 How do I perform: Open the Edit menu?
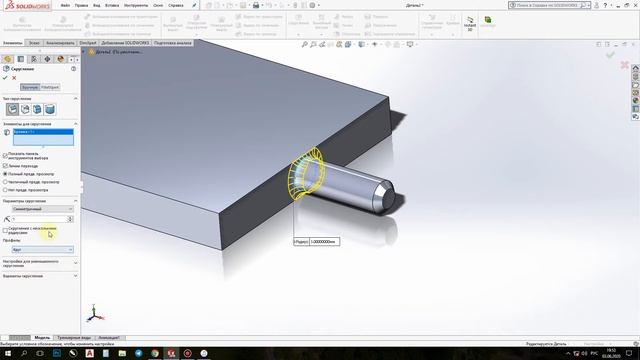pos(81,5)
